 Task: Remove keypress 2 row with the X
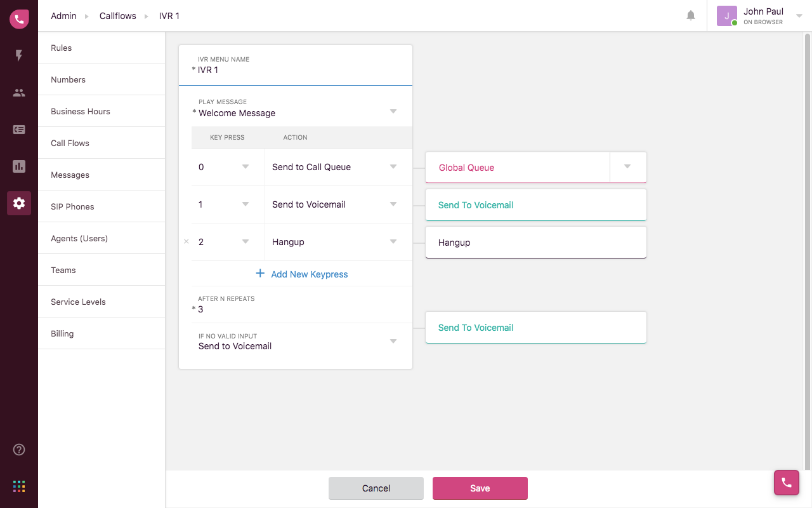tap(186, 241)
